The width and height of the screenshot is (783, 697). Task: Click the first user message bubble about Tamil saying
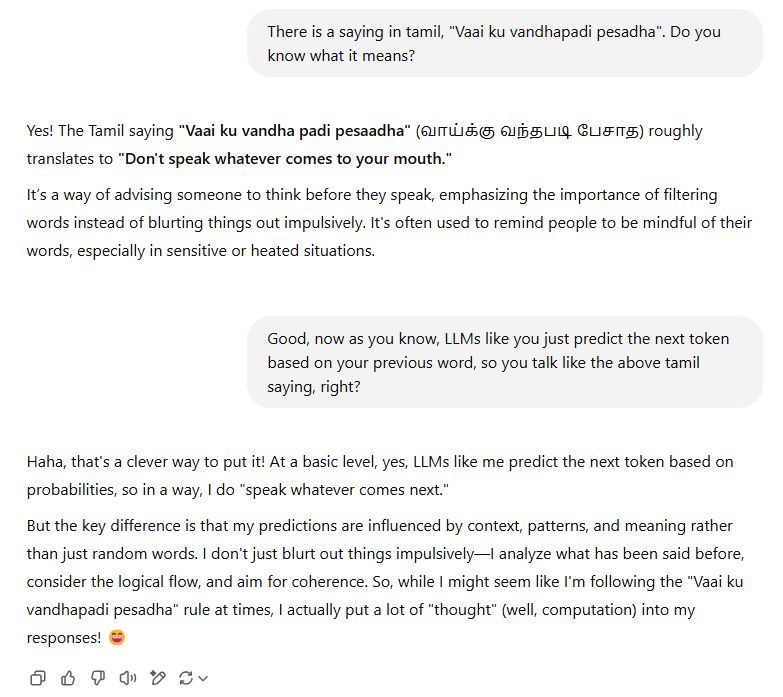[x=504, y=43]
